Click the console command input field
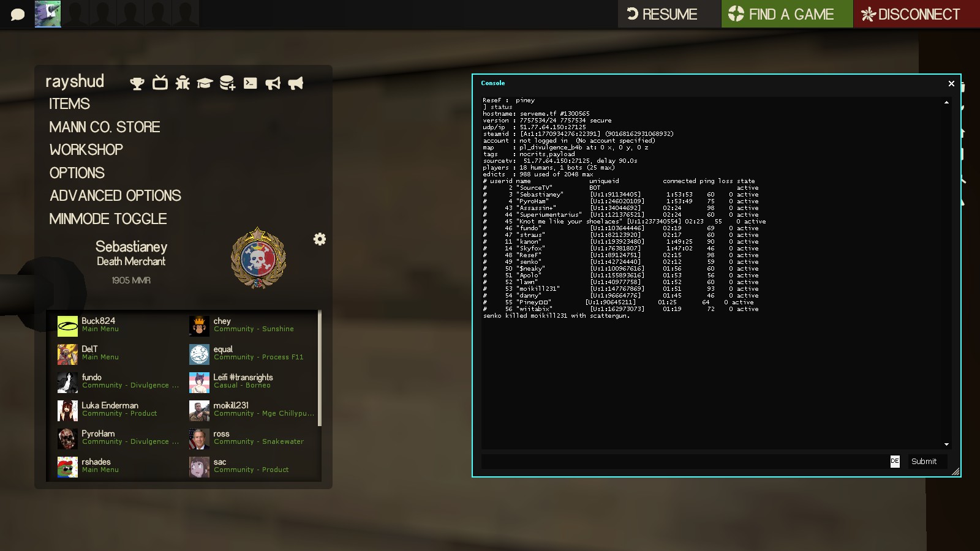 685,462
